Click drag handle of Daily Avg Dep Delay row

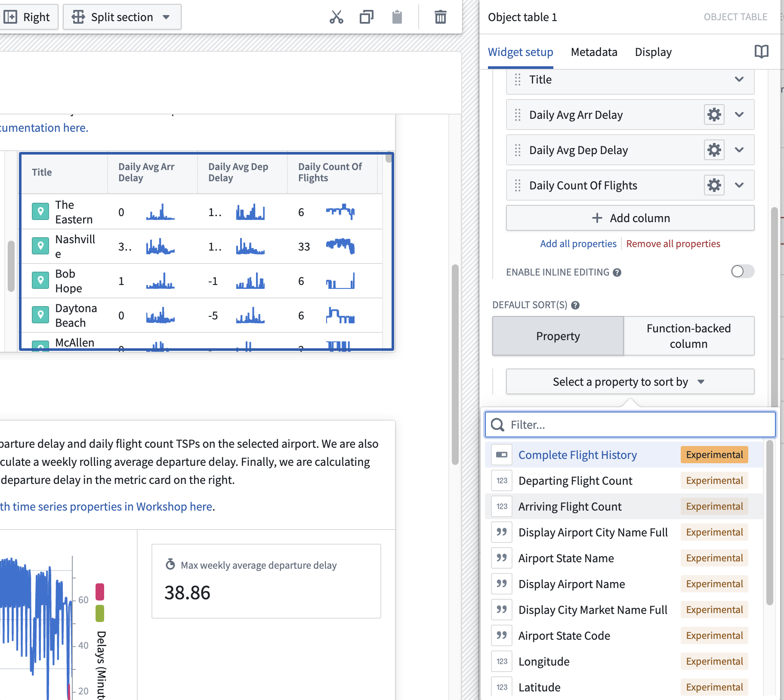tap(518, 150)
